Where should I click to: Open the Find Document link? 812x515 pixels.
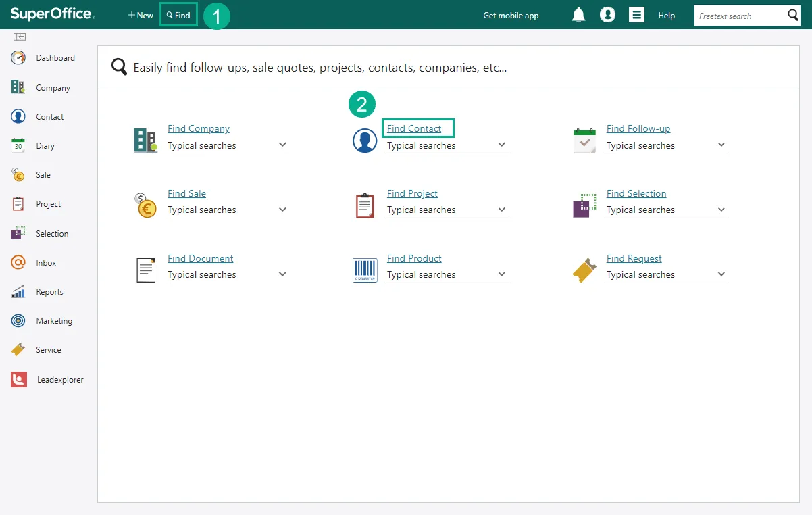tap(200, 258)
